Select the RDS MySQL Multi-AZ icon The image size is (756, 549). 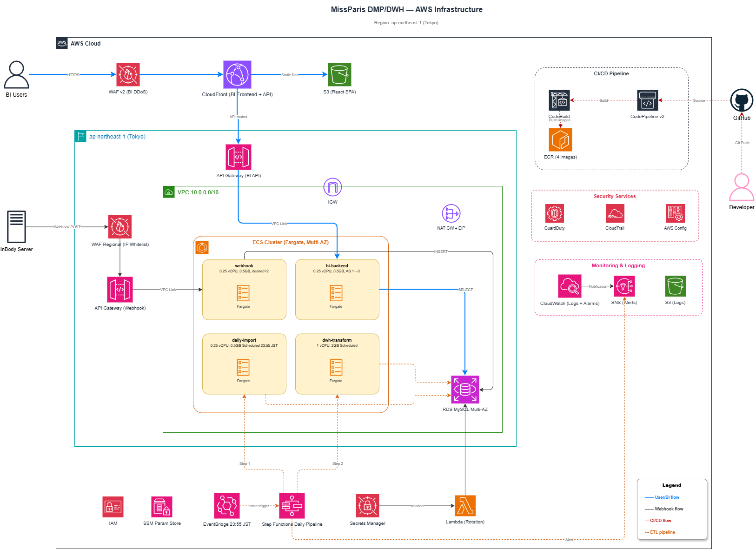[465, 390]
